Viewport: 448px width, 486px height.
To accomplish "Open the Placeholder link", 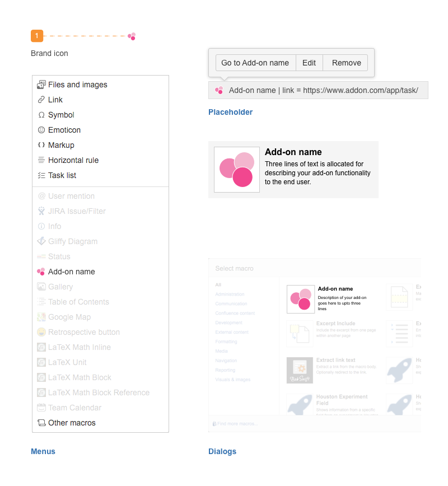I will click(230, 112).
